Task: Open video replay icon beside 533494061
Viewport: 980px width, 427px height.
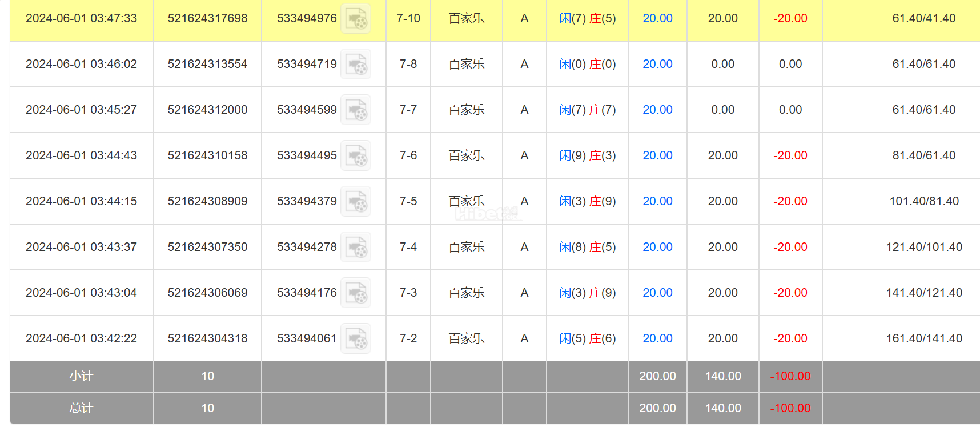Action: click(356, 338)
